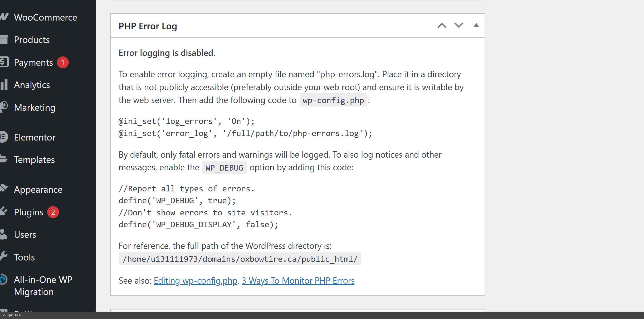Image resolution: width=644 pixels, height=319 pixels.
Task: Click the Appearance paintbrush icon
Action: click(x=4, y=189)
